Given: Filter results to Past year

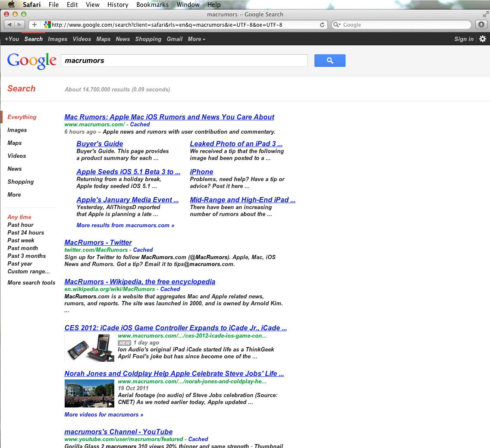Looking at the screenshot, I should tap(20, 264).
